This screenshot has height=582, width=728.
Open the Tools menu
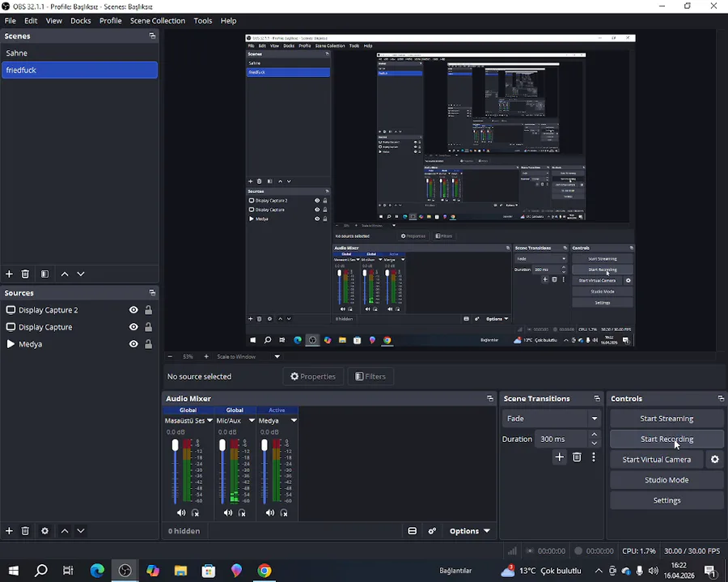(x=203, y=20)
